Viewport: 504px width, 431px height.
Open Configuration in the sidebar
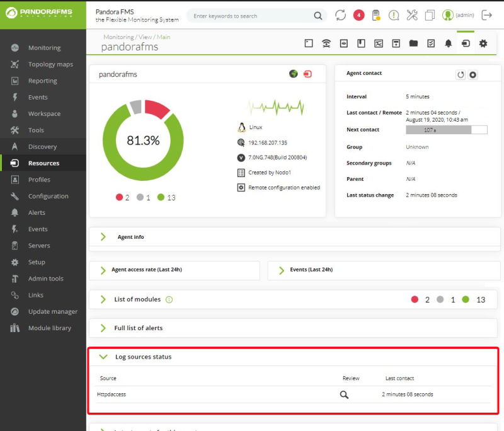tap(43, 196)
